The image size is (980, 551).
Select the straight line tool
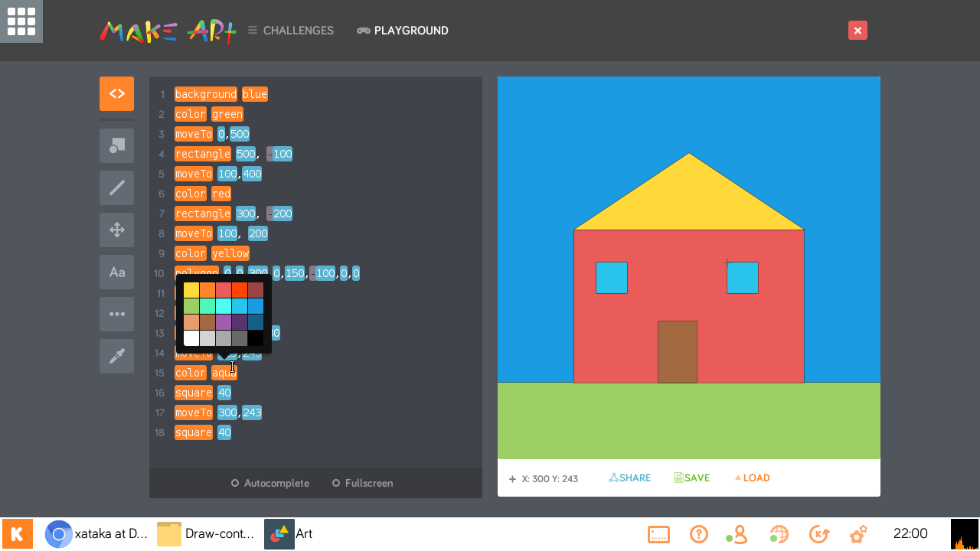(116, 187)
